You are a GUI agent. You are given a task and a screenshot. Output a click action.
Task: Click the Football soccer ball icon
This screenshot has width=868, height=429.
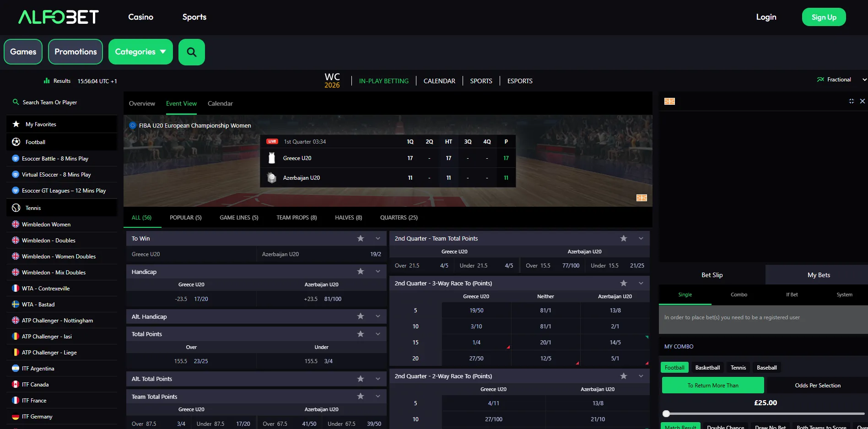pyautogui.click(x=16, y=142)
